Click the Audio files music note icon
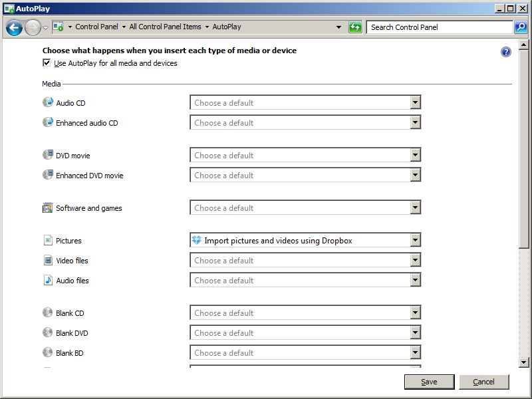Screen dimensions: 532x399 [x=48, y=280]
